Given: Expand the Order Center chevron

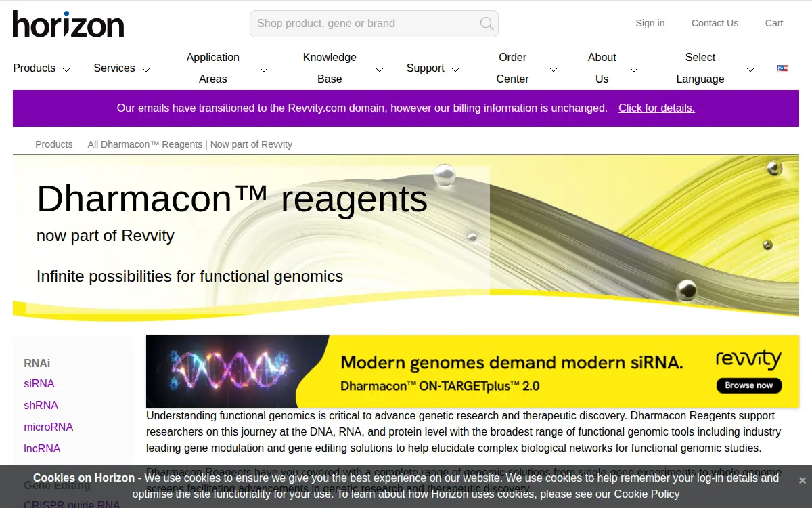Looking at the screenshot, I should tap(554, 70).
